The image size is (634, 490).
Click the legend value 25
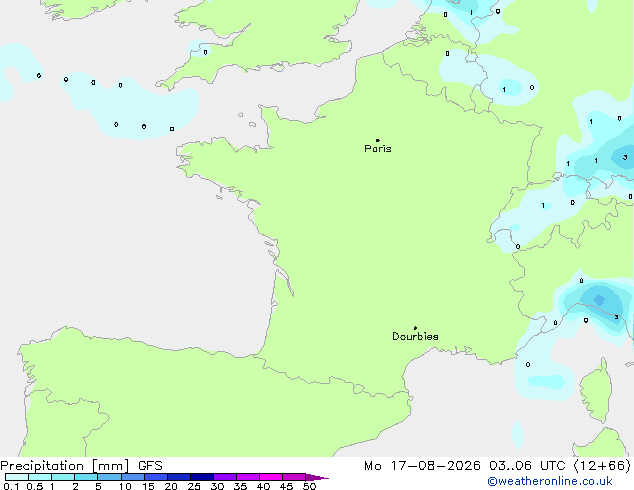coord(194,486)
